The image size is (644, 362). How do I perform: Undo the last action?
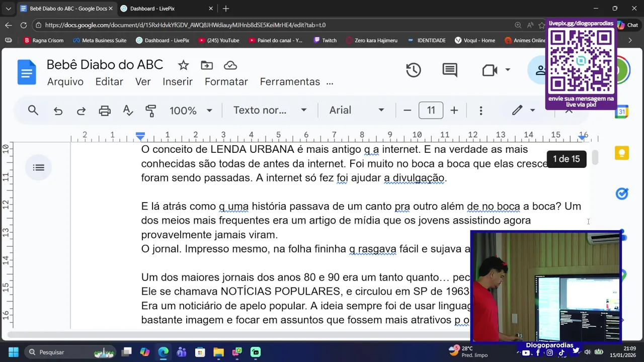point(58,111)
